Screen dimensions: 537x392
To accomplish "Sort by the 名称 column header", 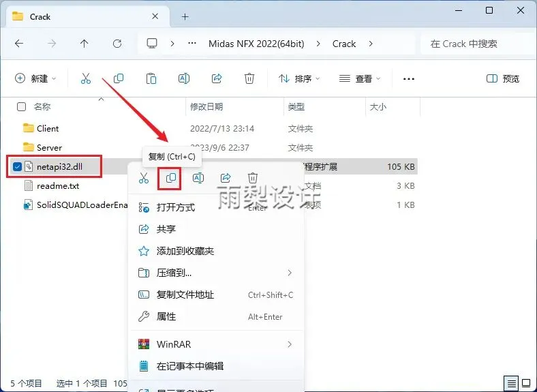I will click(x=42, y=106).
